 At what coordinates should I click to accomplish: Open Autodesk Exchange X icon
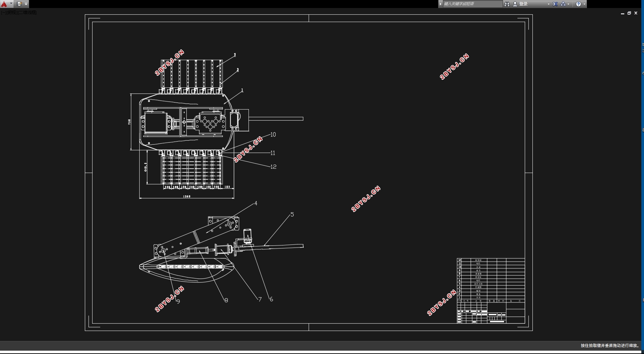pos(555,4)
